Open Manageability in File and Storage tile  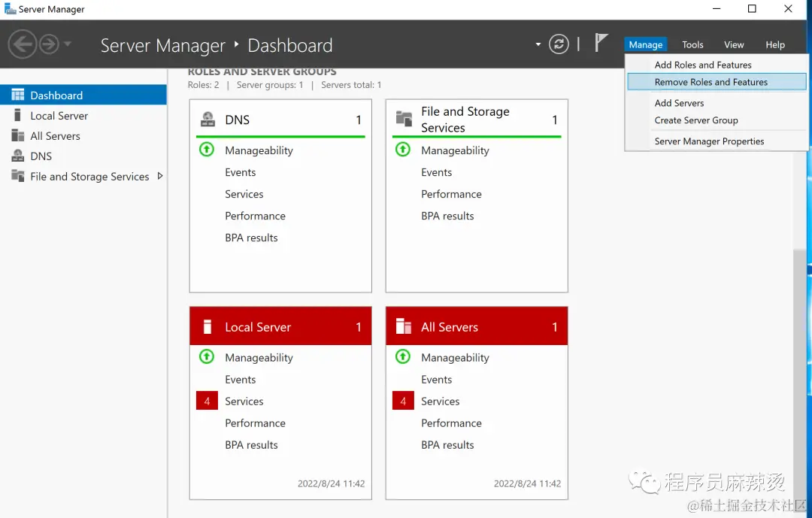tap(455, 150)
